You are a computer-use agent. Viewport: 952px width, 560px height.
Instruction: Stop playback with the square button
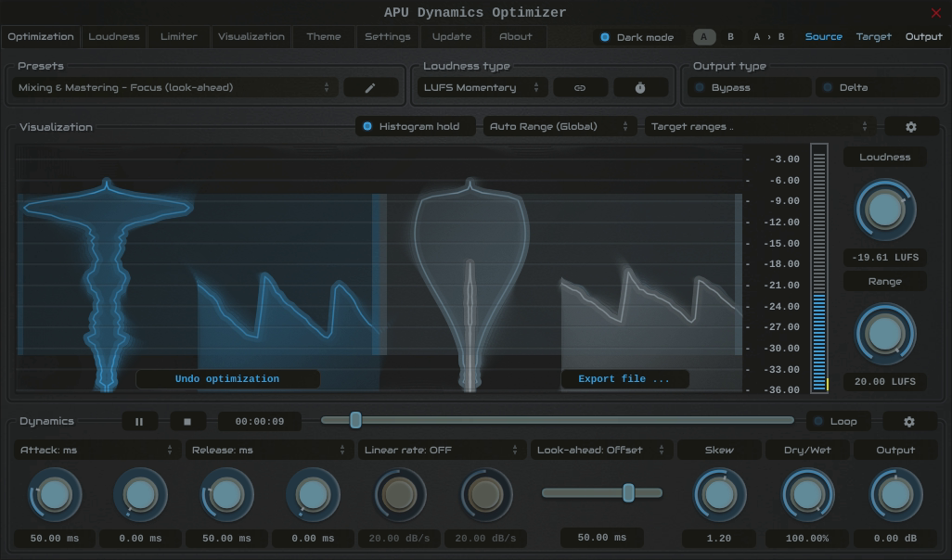[x=187, y=422]
